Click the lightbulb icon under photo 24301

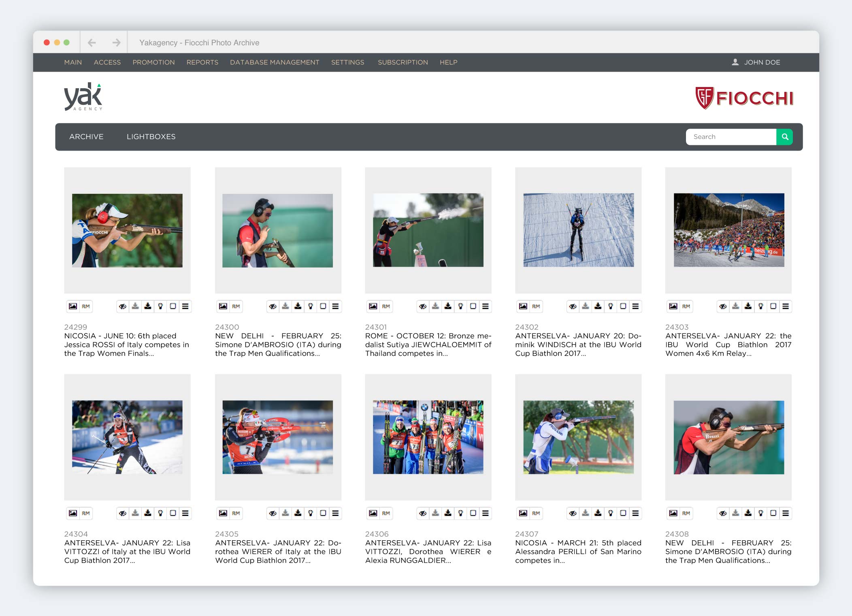(x=460, y=306)
